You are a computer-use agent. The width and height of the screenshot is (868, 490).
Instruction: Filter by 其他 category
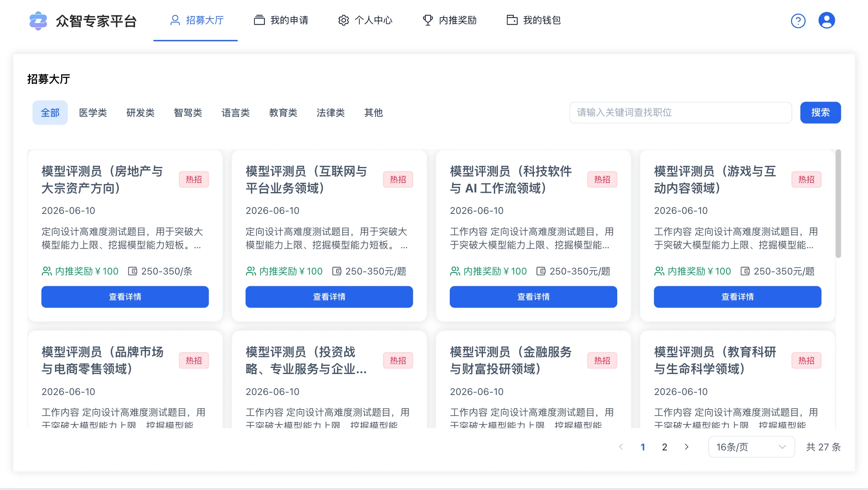(x=373, y=113)
